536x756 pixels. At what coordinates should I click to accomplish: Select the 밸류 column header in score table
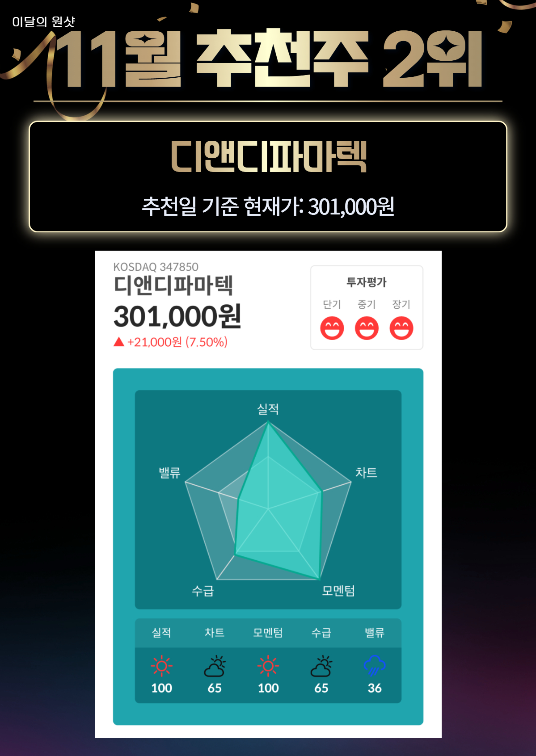click(375, 633)
